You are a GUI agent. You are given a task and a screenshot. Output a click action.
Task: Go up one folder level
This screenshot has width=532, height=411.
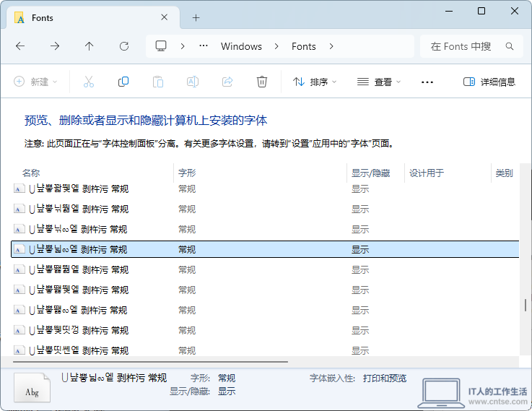coord(90,46)
